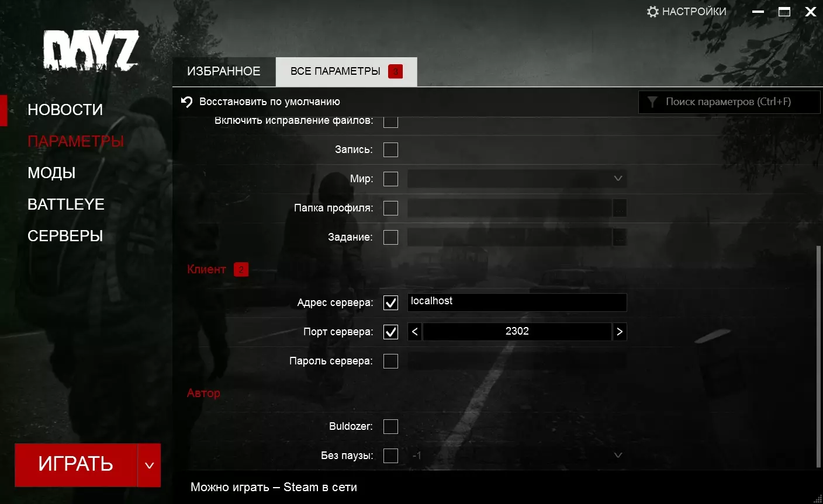Click the Клиент section header
Screen dimensions: 823x504
(x=206, y=269)
